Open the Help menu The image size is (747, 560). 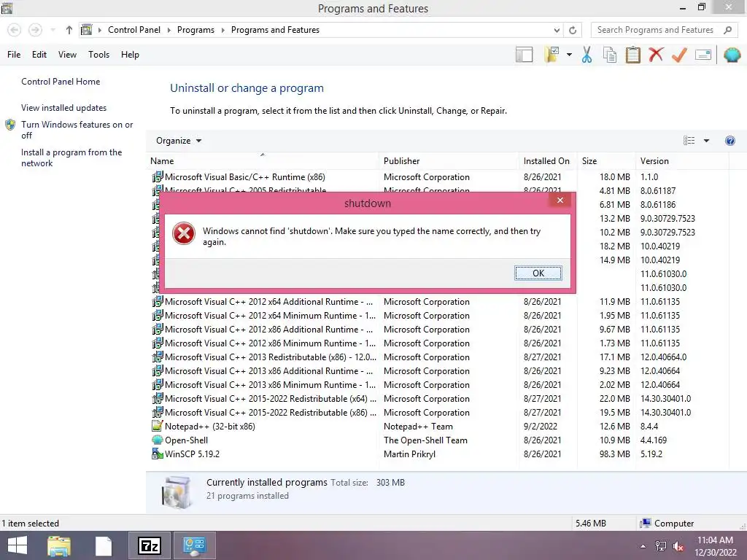point(130,54)
